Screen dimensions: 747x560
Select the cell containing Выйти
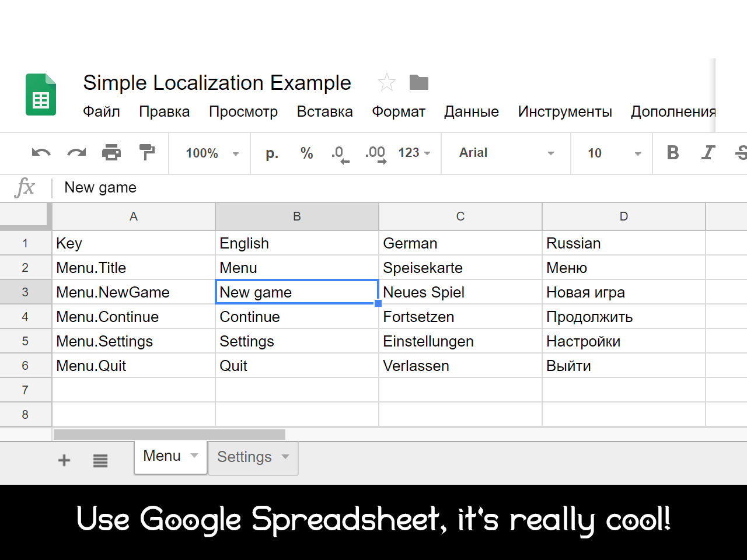tap(624, 366)
